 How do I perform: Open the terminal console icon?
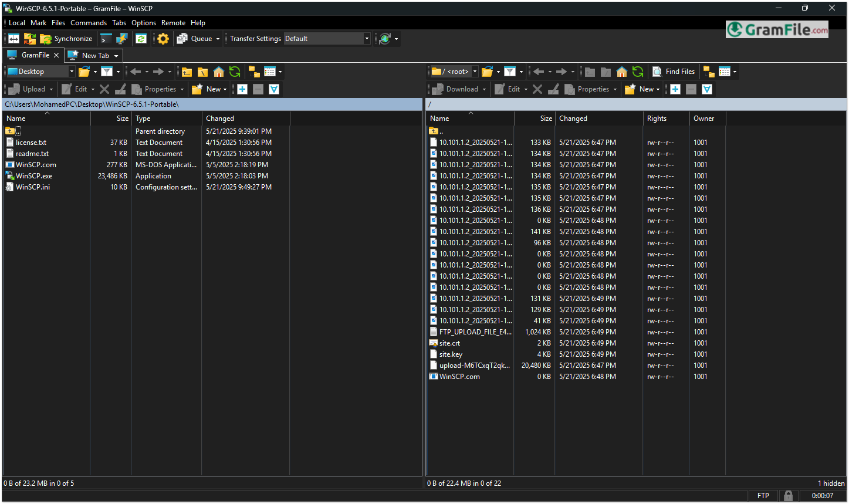106,39
